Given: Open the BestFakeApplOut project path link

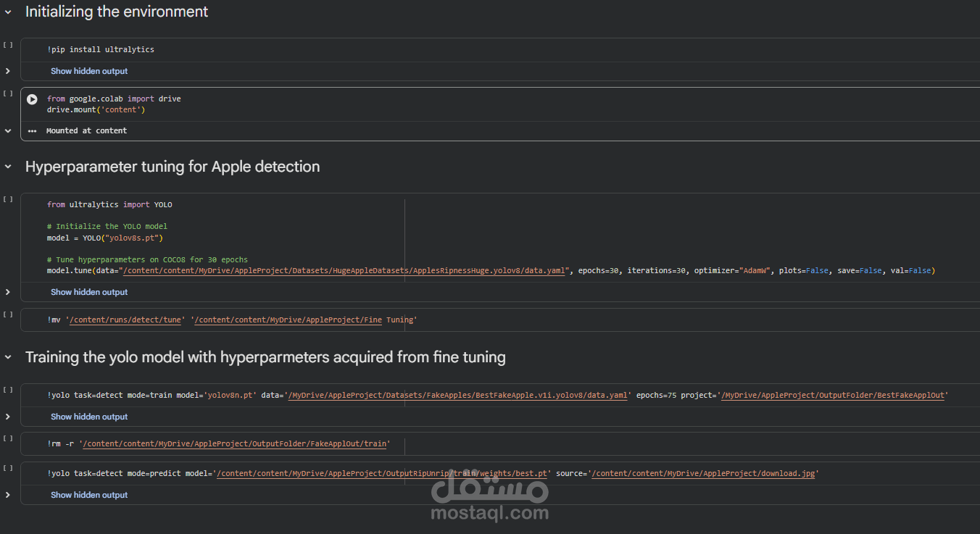Looking at the screenshot, I should 834,395.
